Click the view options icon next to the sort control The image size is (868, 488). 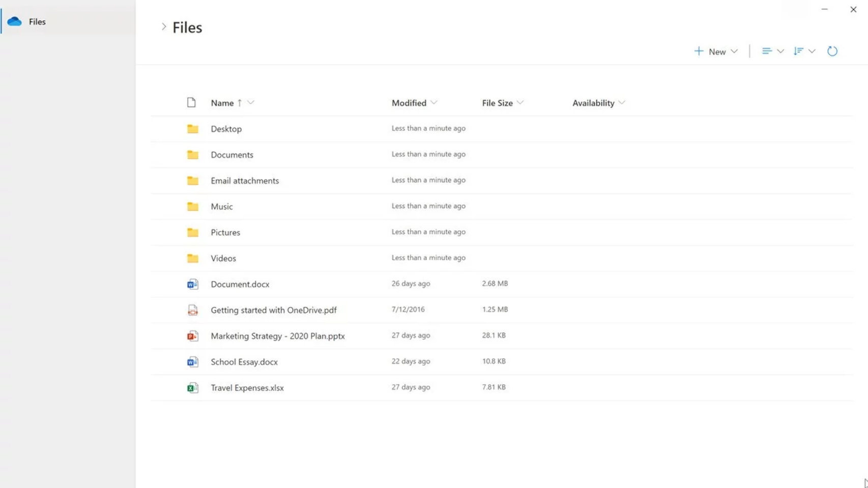[x=767, y=51]
